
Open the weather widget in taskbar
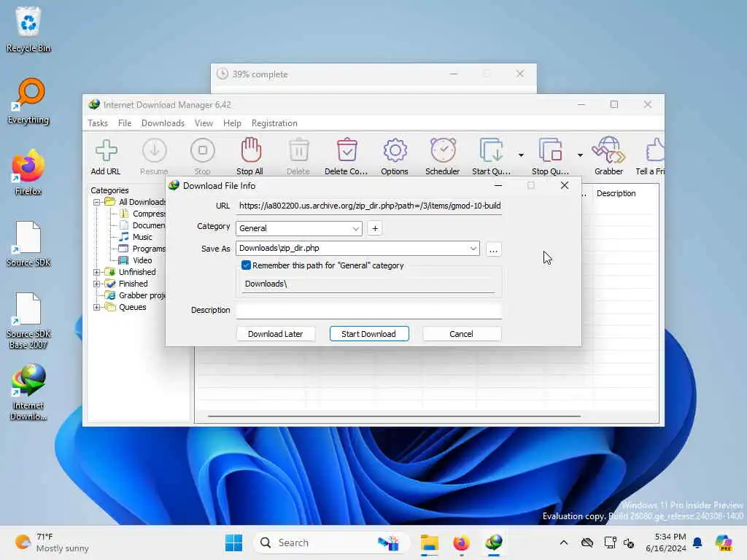[x=52, y=542]
